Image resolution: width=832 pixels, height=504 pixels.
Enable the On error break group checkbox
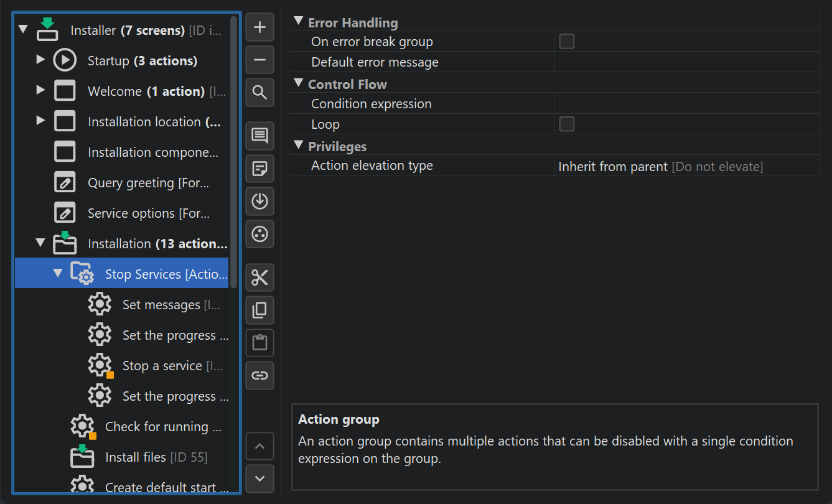[x=566, y=42]
